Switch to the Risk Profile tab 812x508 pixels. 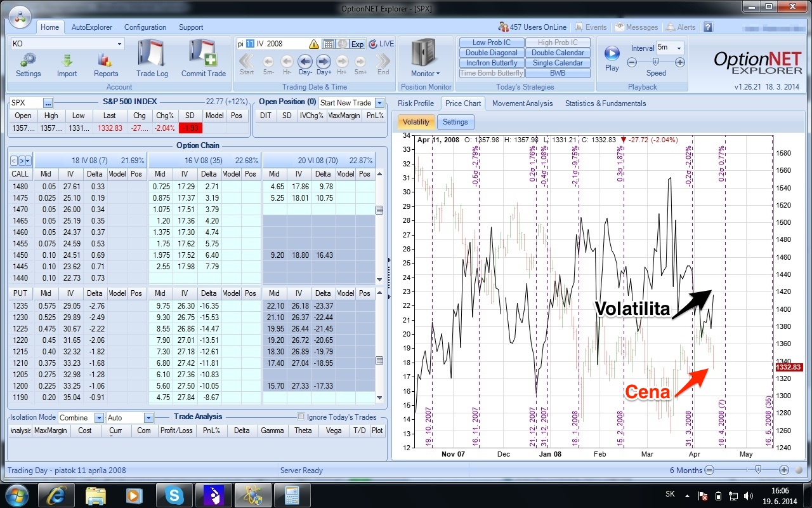416,103
